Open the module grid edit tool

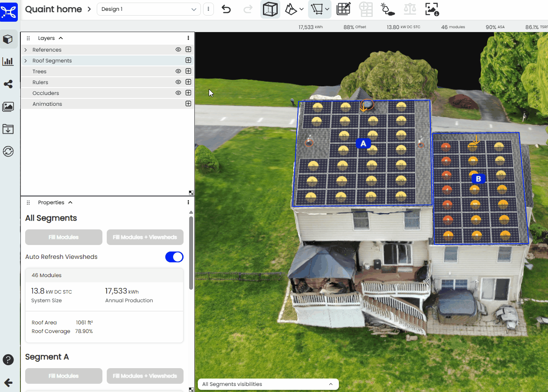click(344, 9)
